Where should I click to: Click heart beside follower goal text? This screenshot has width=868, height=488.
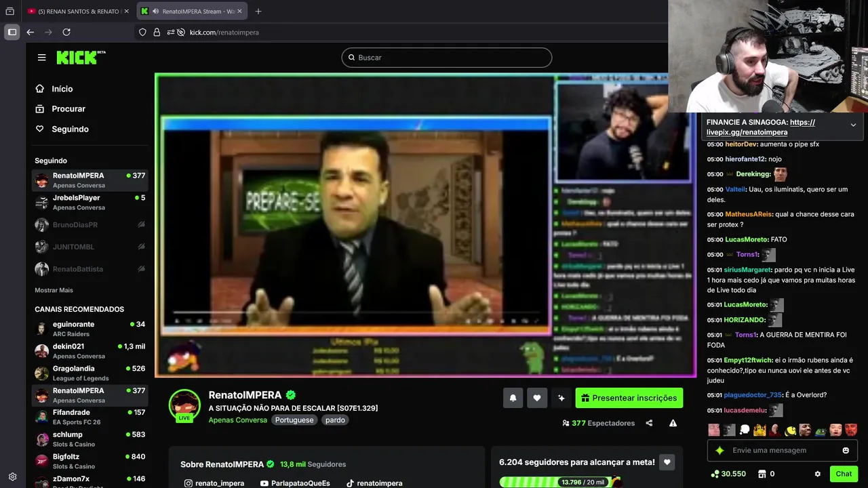(x=667, y=462)
